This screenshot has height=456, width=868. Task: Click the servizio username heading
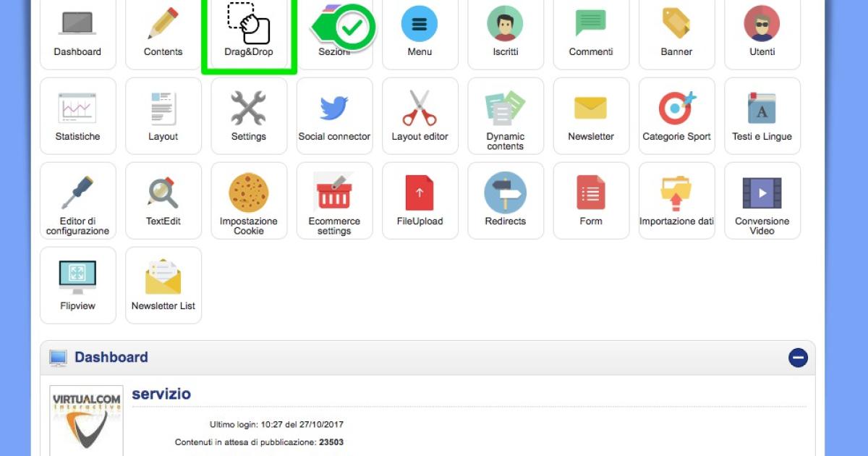[161, 394]
